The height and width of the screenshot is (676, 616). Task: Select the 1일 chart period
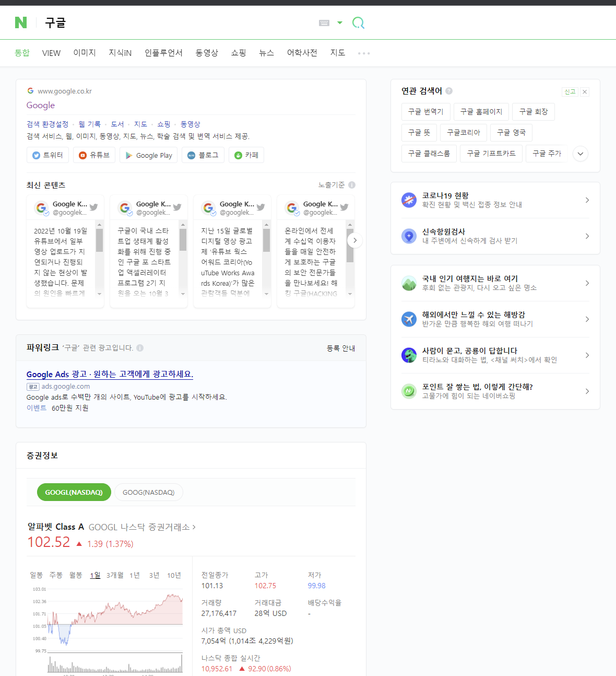pyautogui.click(x=95, y=575)
